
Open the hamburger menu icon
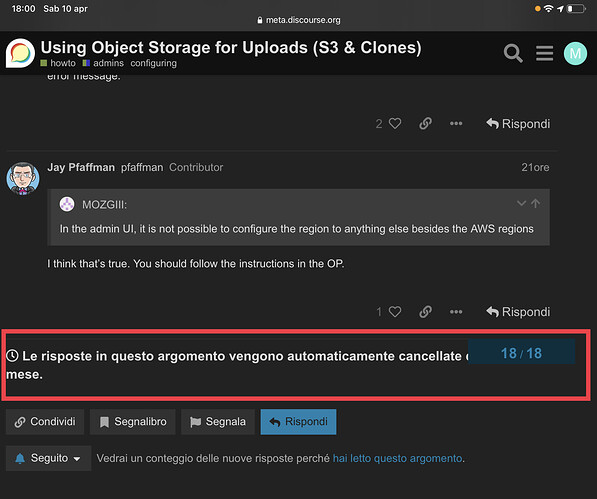pos(544,53)
